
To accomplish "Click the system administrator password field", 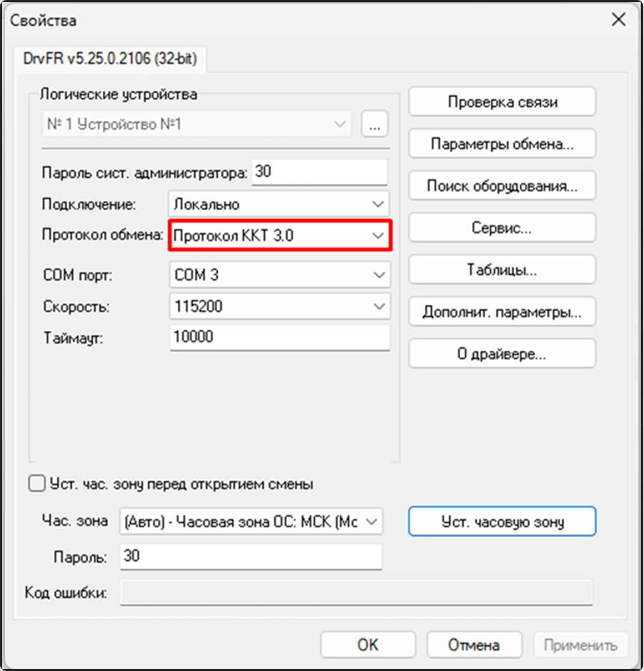I will click(x=319, y=172).
